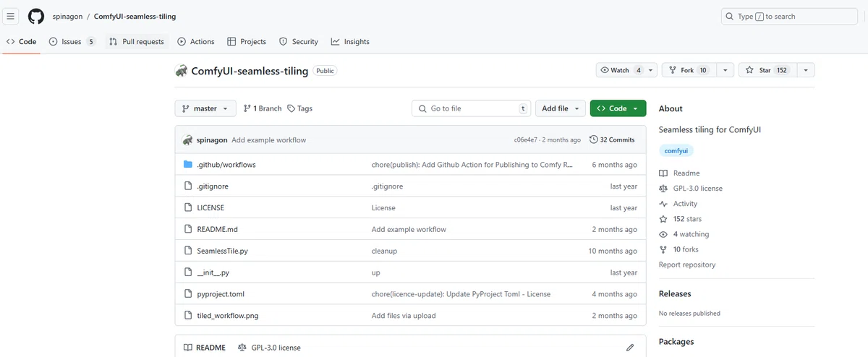
Task: Switch to the Code tab
Action: pyautogui.click(x=21, y=41)
